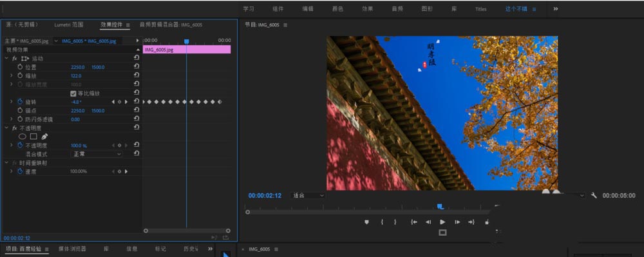This screenshot has height=257, width=644.
Task: Reset the 位置 position parameter
Action: point(137,66)
